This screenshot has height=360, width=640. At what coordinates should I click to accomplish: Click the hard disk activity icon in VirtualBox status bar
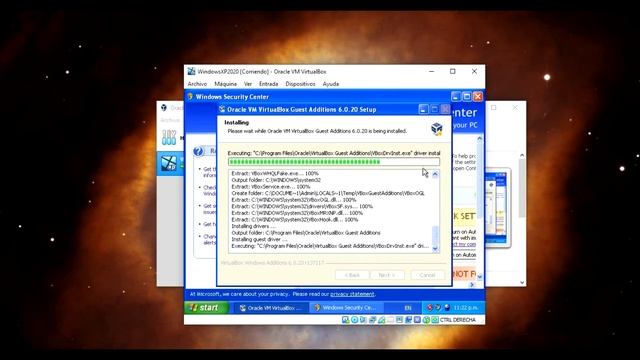tap(346, 320)
